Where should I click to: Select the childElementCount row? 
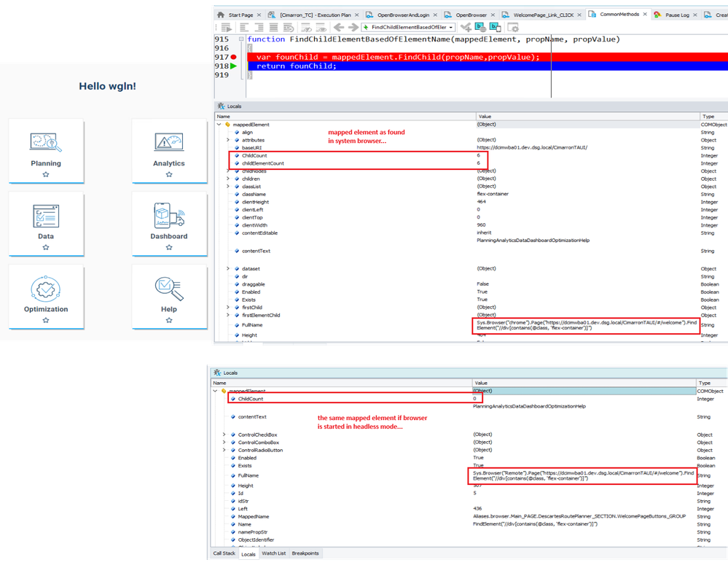coord(470,163)
